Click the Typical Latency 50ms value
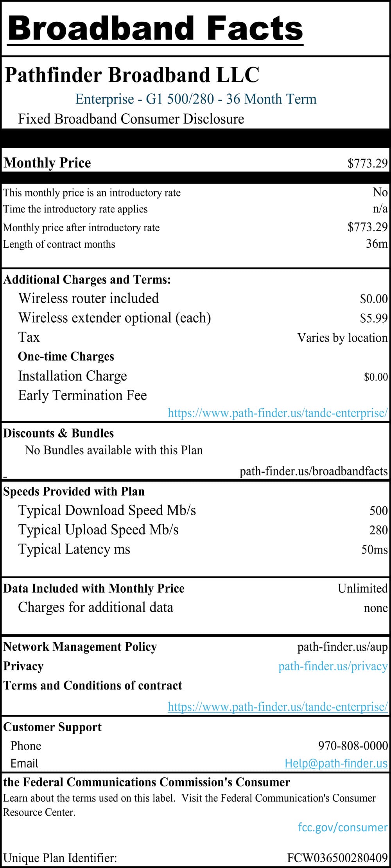 click(374, 550)
